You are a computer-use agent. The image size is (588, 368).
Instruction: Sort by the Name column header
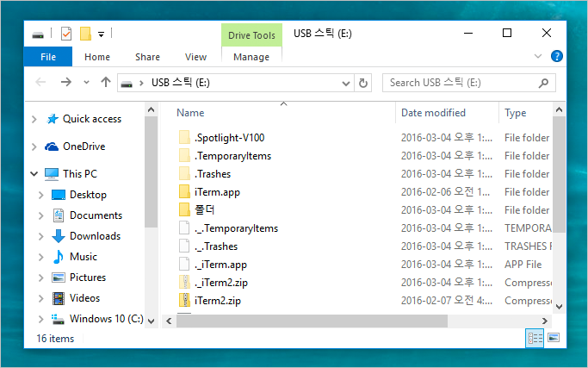(x=190, y=113)
